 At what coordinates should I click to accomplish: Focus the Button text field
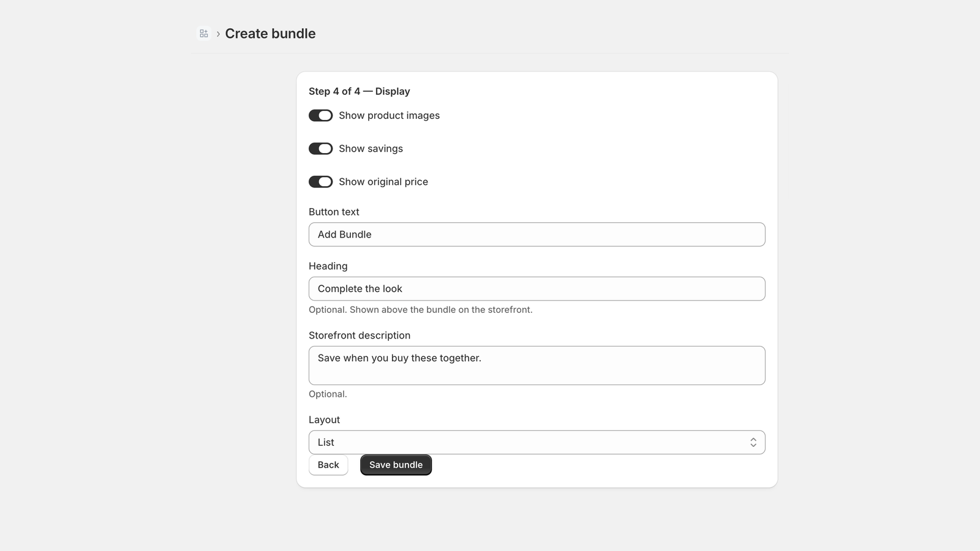click(x=537, y=234)
